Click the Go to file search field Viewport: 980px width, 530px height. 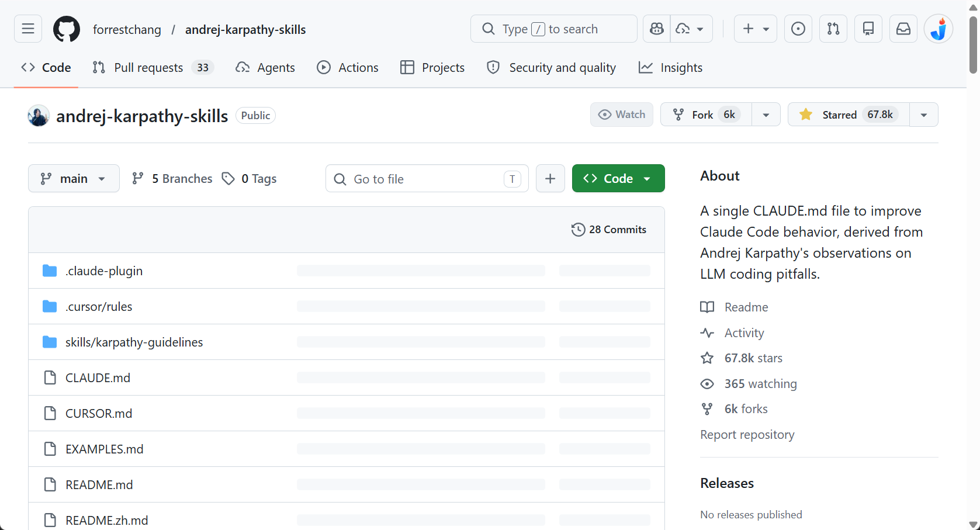pos(427,179)
